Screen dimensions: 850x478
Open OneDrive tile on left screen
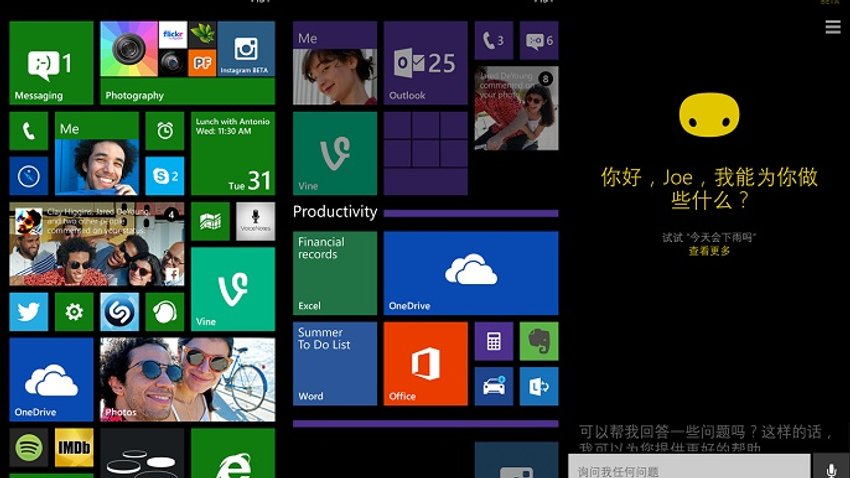tap(51, 380)
